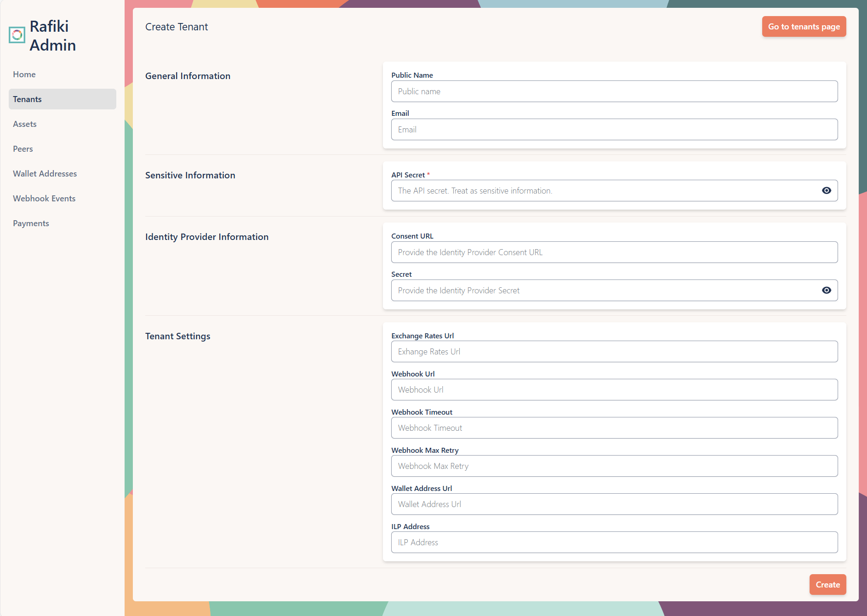Focus the Email input field

tap(614, 129)
